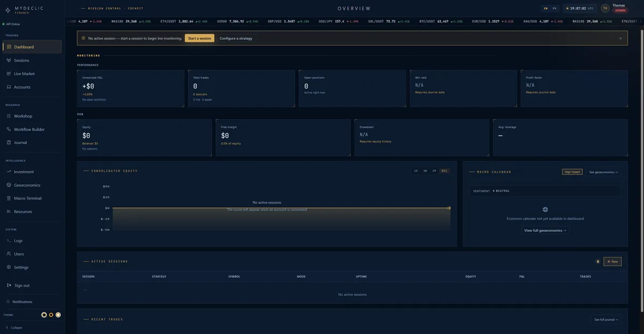
Task: Click API Online status indicator
Action: click(x=11, y=24)
